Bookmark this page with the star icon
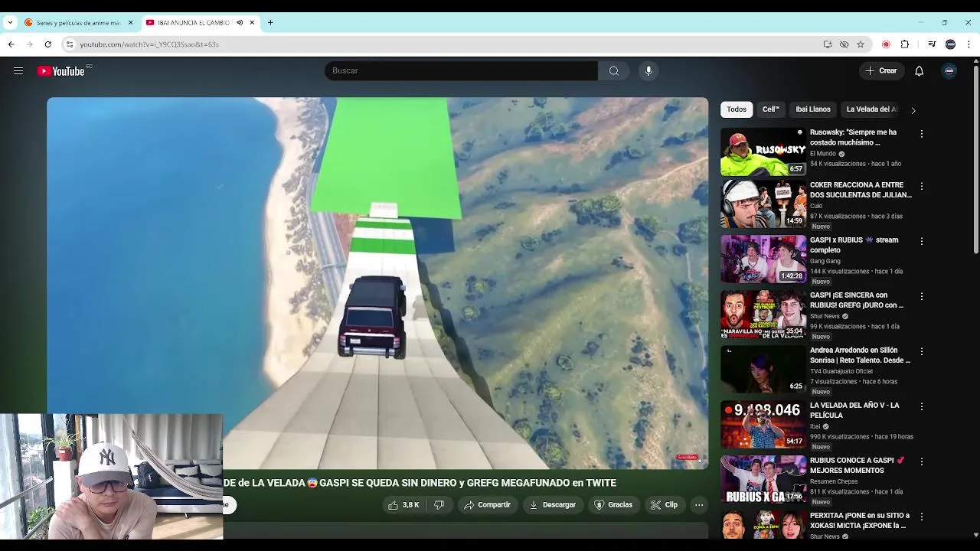This screenshot has height=551, width=980. (x=861, y=44)
